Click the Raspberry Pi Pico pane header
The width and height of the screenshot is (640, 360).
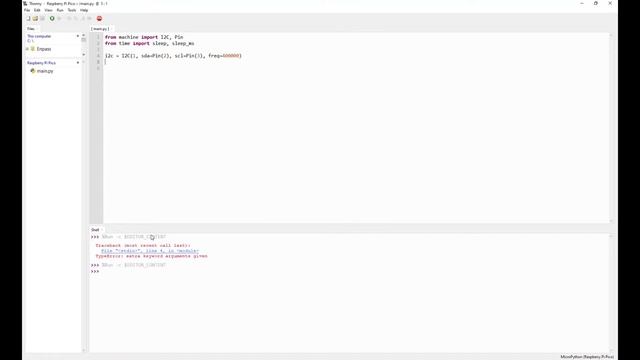[41, 63]
